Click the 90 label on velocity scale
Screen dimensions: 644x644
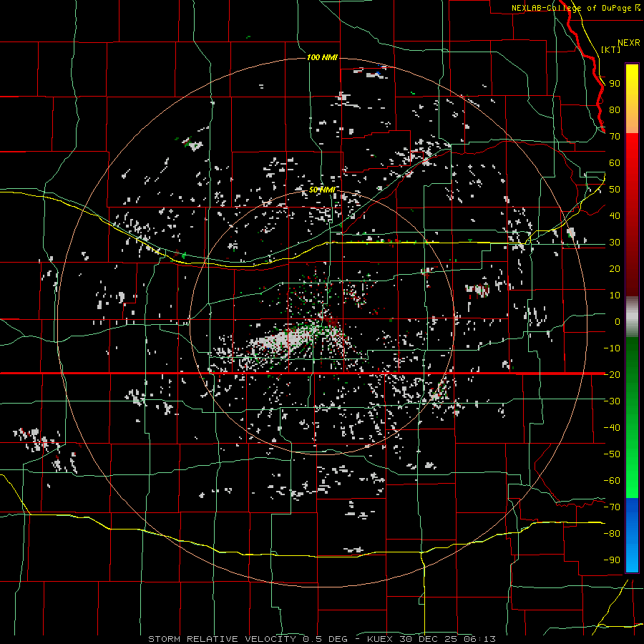[615, 84]
